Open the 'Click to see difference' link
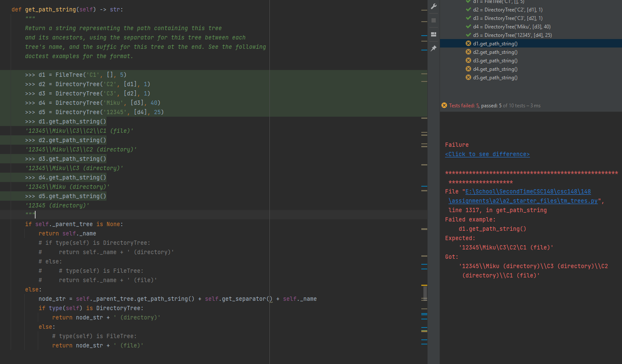This screenshot has width=622, height=364. (487, 154)
